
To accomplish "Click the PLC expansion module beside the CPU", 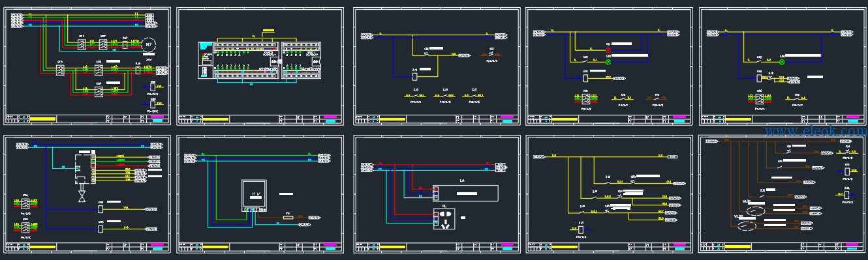I will click(x=301, y=60).
